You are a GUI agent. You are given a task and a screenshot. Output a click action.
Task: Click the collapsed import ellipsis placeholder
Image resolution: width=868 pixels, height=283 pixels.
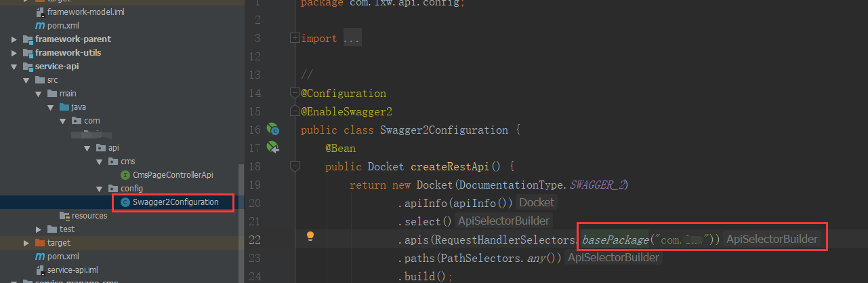point(352,39)
